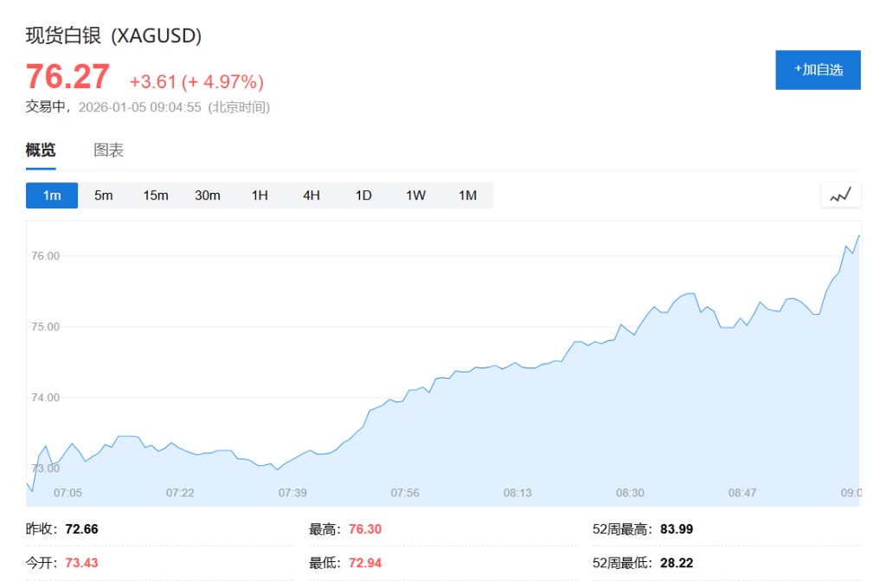This screenshot has width=886, height=588.
Task: Set chart interval to 30m
Action: coord(208,195)
